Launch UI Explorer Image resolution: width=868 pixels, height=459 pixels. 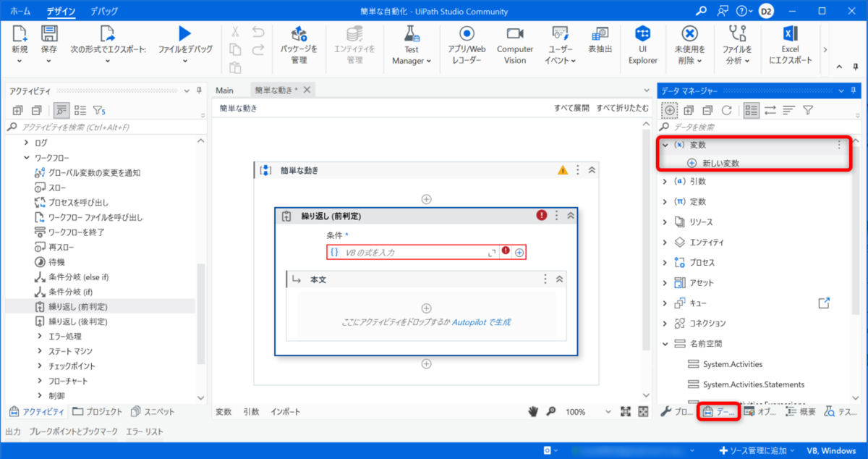coord(642,46)
